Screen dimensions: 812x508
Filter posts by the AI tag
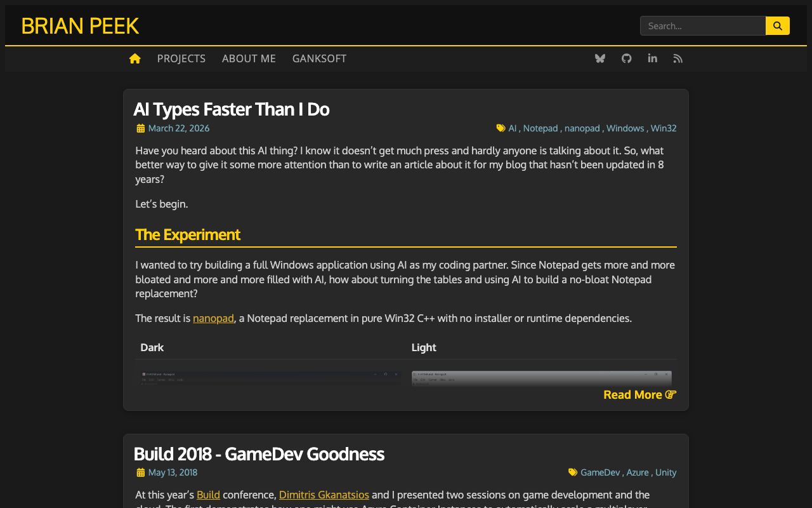[513, 128]
